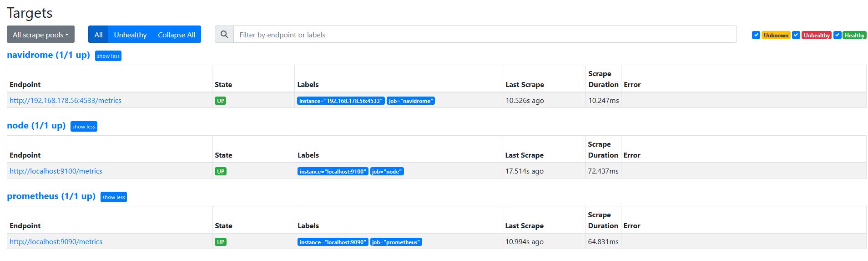This screenshot has width=868, height=261.
Task: Open the localhost:9100/metrics endpoint link
Action: coord(56,171)
